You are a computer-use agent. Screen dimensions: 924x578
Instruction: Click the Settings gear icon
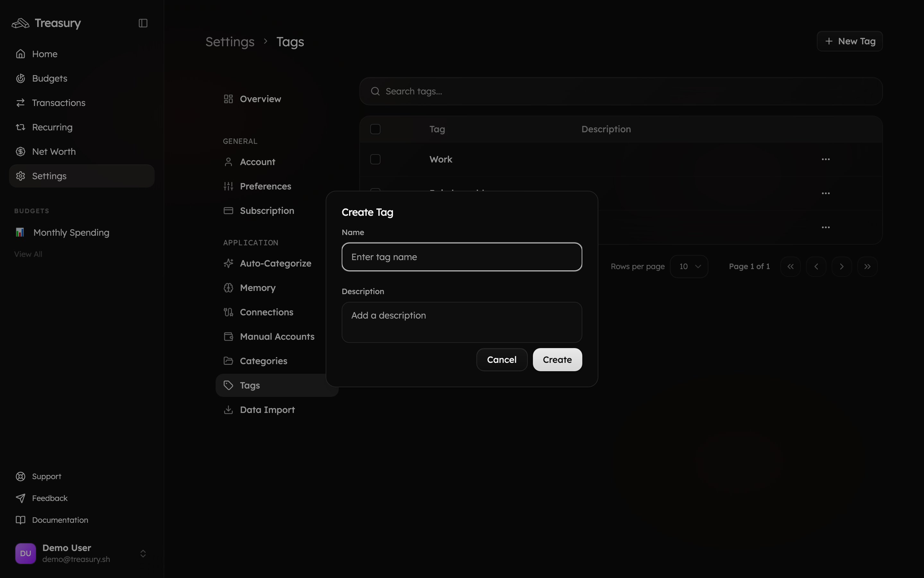tap(21, 176)
